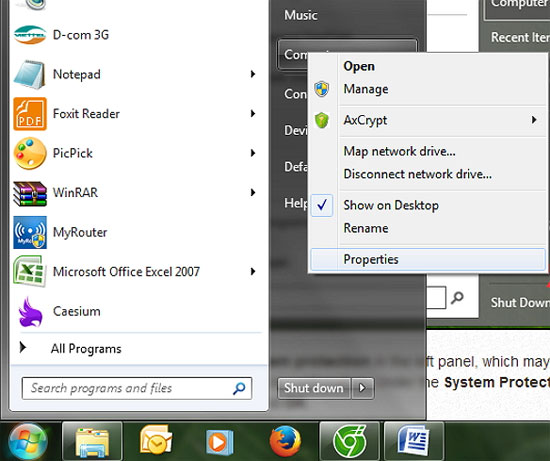Select Map network drive… entry
The image size is (550, 461).
427,151
